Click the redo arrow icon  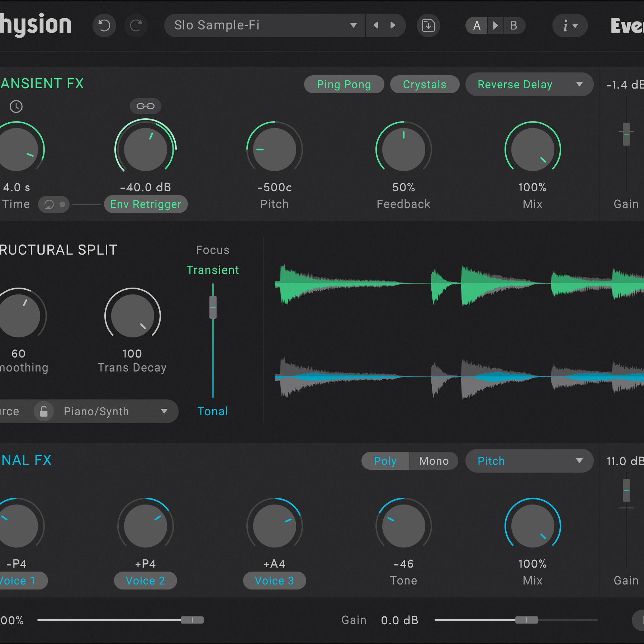pos(136,25)
